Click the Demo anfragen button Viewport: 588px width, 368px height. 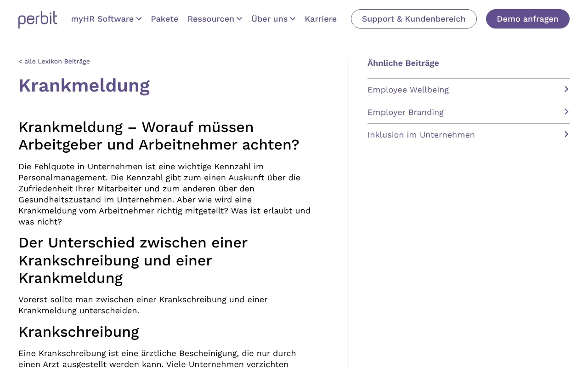(527, 19)
